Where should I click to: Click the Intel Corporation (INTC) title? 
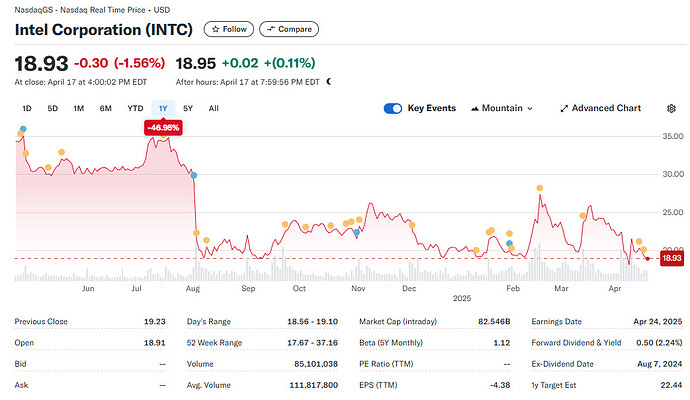(x=104, y=29)
